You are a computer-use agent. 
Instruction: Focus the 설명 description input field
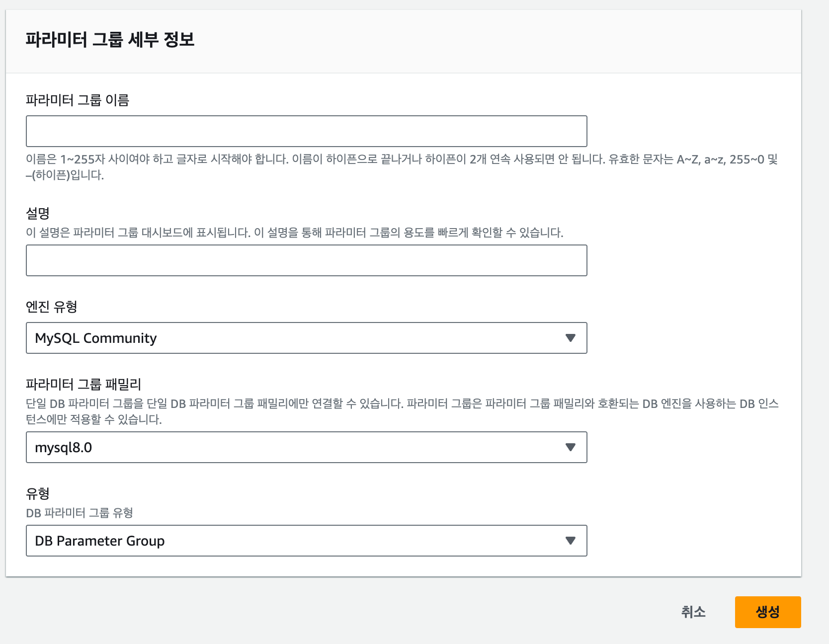[306, 260]
